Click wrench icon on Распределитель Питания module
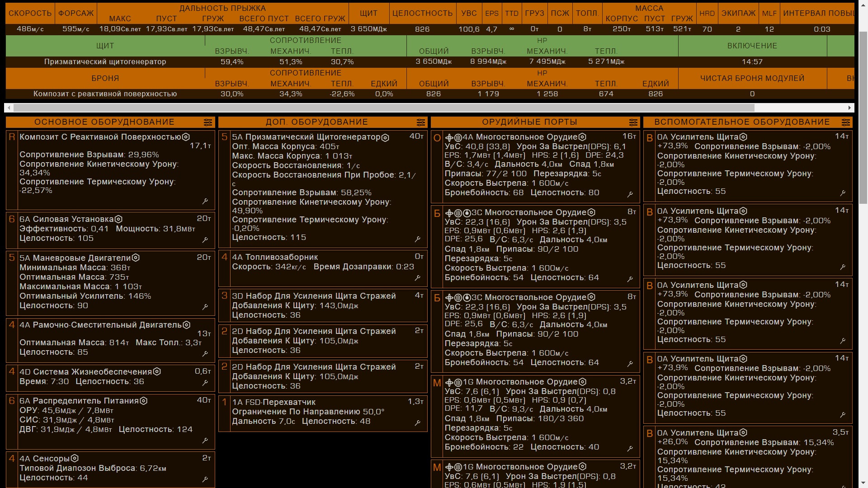868x488 pixels. [x=205, y=440]
